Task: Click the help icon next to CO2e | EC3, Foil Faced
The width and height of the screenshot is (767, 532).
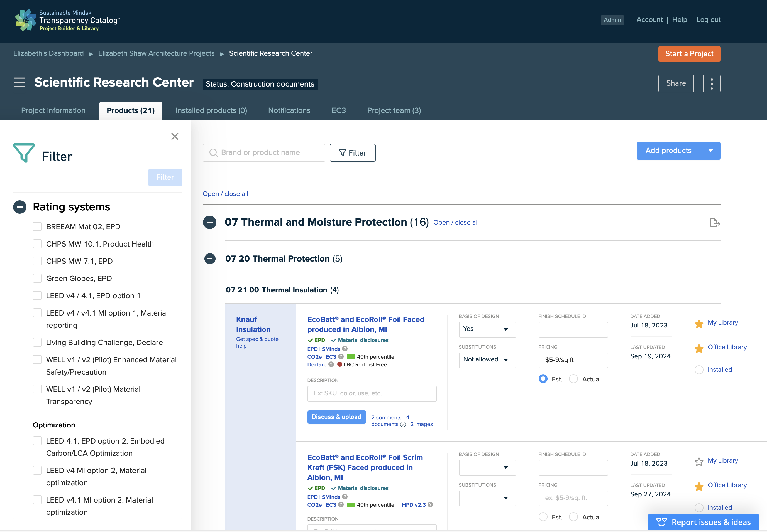Action: pos(341,356)
